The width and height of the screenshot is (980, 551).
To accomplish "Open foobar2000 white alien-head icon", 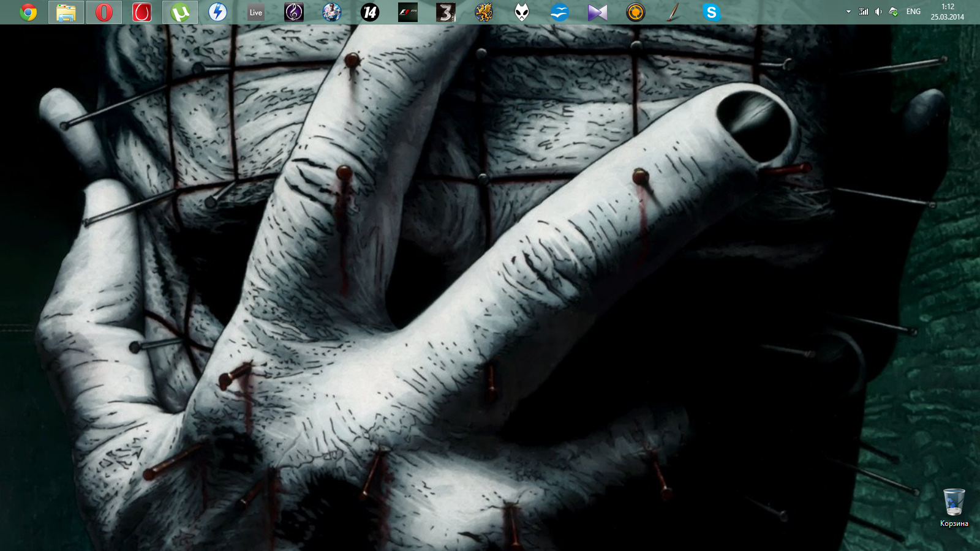I will pyautogui.click(x=522, y=12).
